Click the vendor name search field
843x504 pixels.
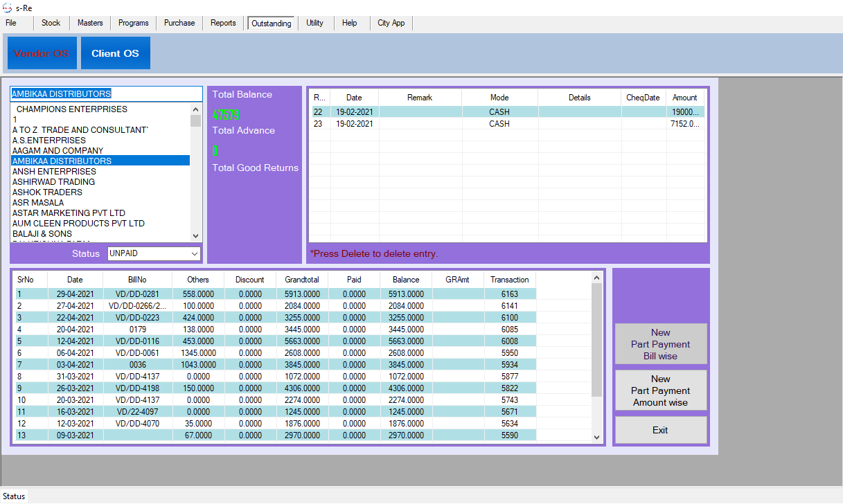(x=106, y=94)
